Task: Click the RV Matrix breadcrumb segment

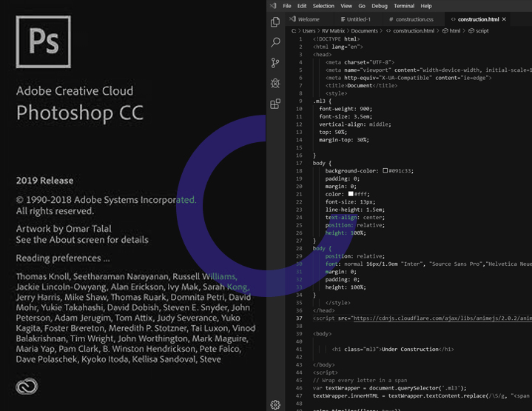Action: click(x=333, y=30)
